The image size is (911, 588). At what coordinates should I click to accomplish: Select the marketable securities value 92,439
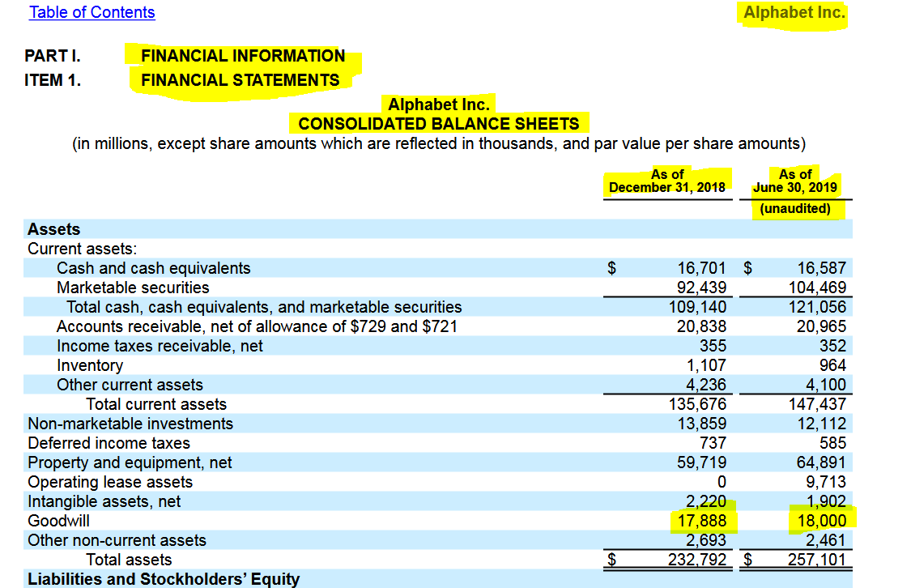coord(701,288)
